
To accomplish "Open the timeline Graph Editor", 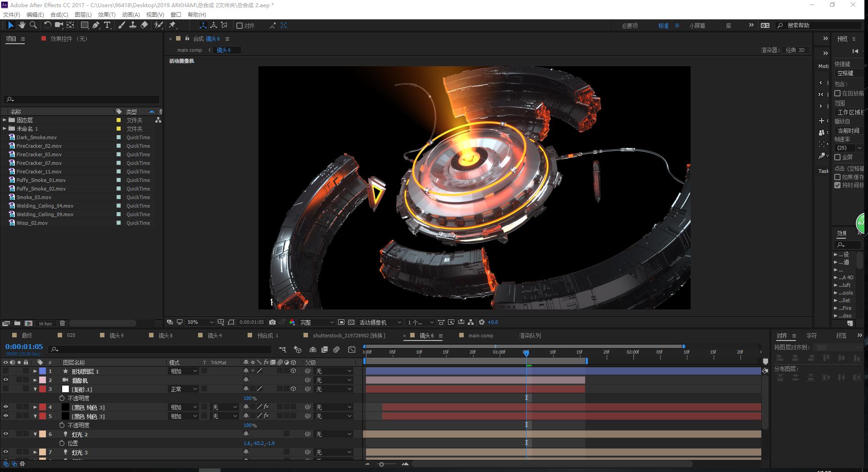I will 352,349.
